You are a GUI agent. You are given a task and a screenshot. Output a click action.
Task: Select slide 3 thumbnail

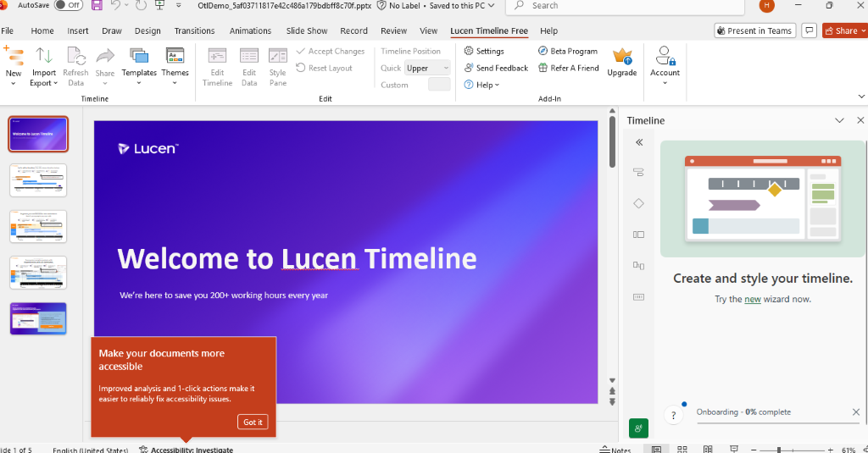(x=38, y=226)
